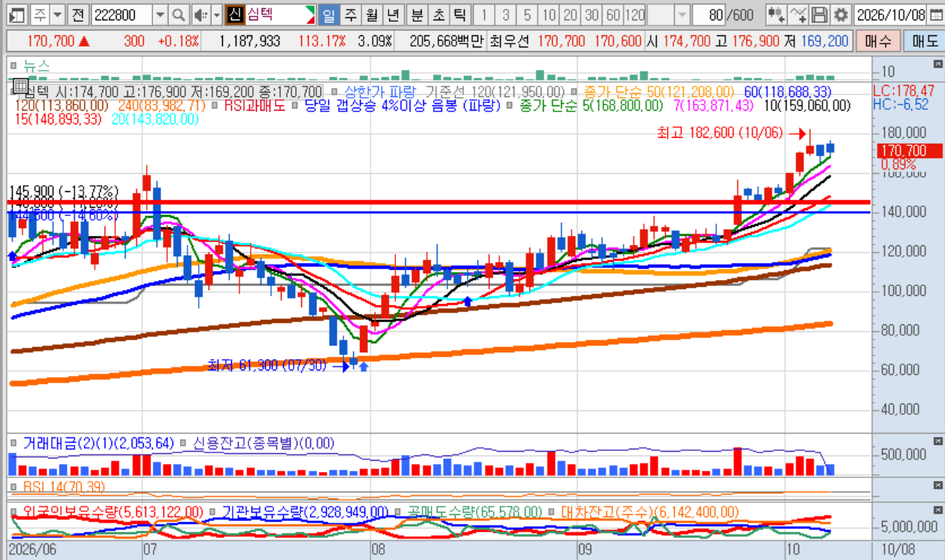Open the calendar date picker icon

click(937, 14)
